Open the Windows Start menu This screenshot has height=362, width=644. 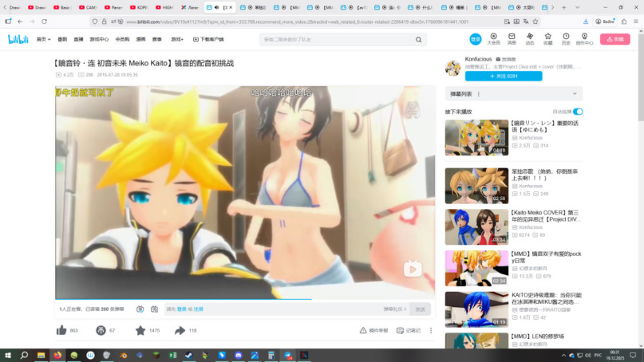pos(8,355)
